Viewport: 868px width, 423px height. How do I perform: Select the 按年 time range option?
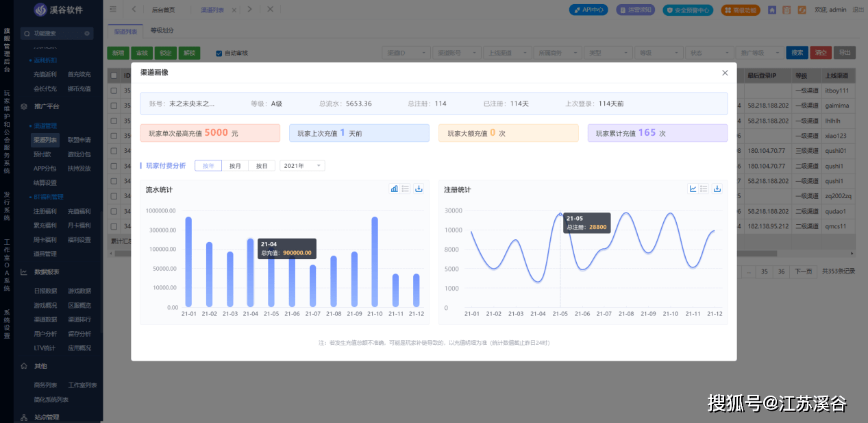point(208,166)
